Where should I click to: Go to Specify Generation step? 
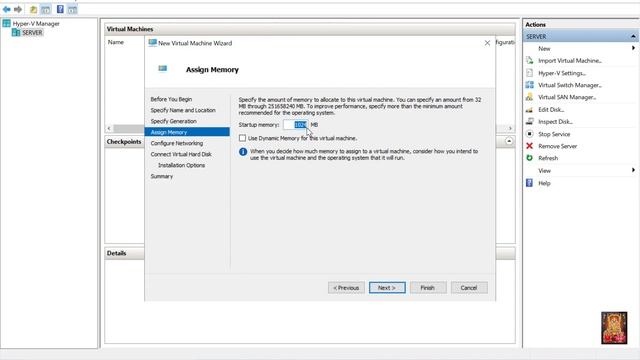tap(173, 121)
